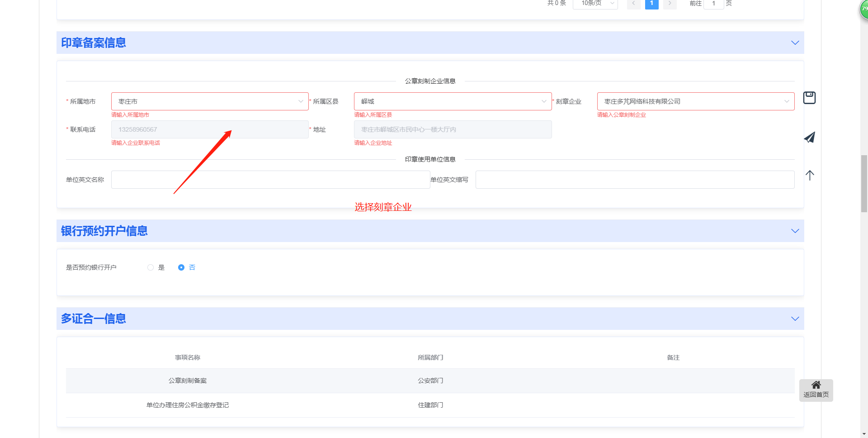
Task: Click the 印章备案信息 section title
Action: click(x=94, y=43)
